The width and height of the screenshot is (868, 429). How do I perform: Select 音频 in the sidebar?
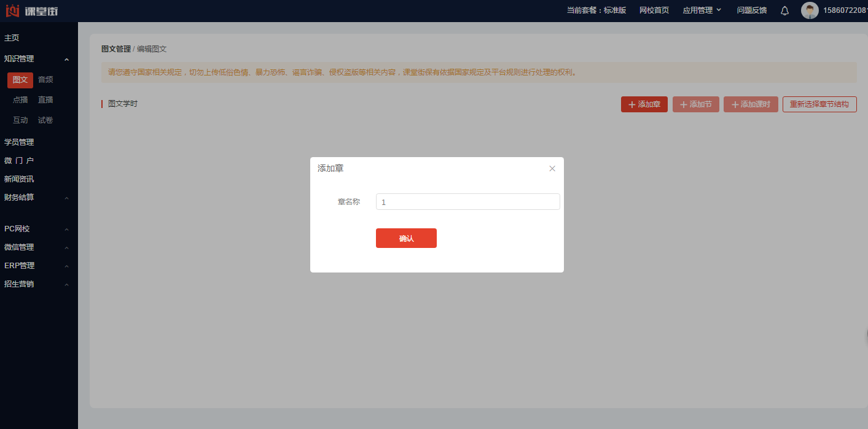tap(45, 80)
